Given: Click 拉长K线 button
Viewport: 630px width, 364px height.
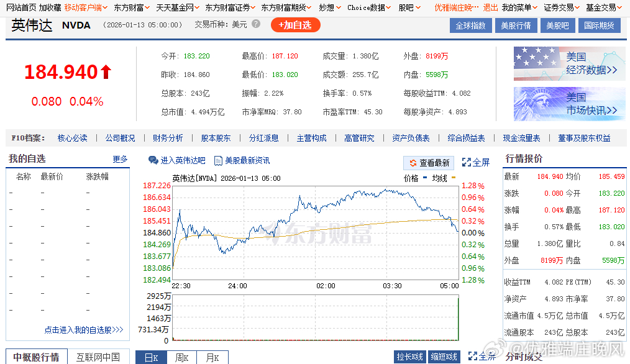Looking at the screenshot, I should (x=410, y=357).
